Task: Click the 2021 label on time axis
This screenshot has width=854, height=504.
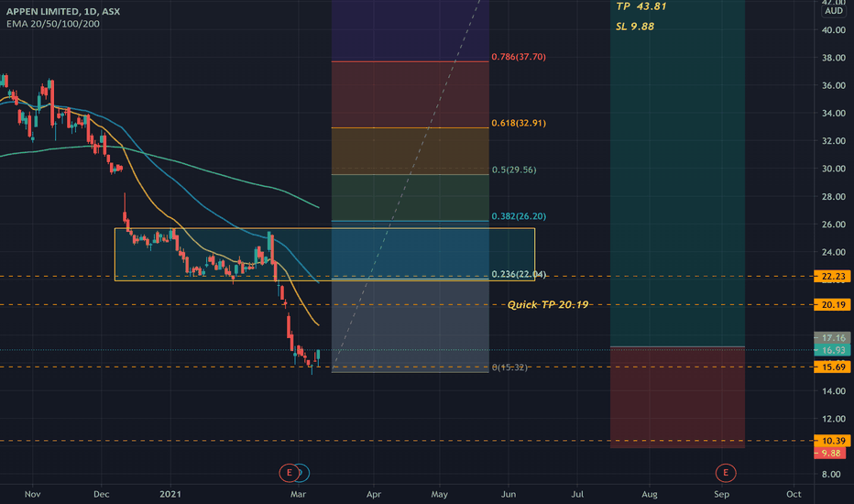Action: [x=170, y=494]
